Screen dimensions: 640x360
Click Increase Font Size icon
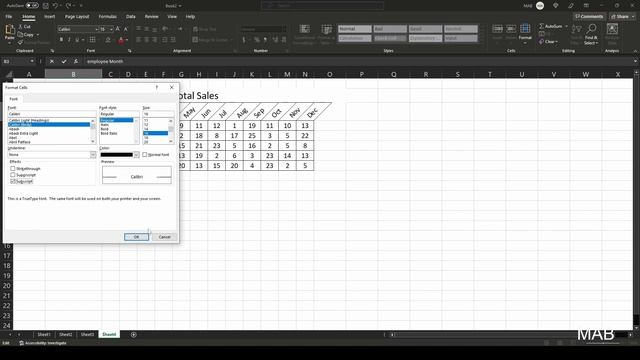point(118,29)
